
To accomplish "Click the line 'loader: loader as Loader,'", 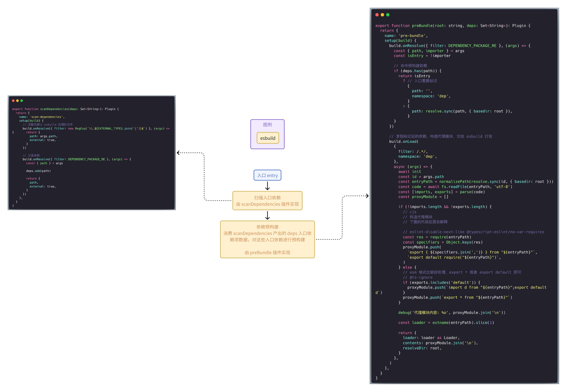I will point(431,338).
